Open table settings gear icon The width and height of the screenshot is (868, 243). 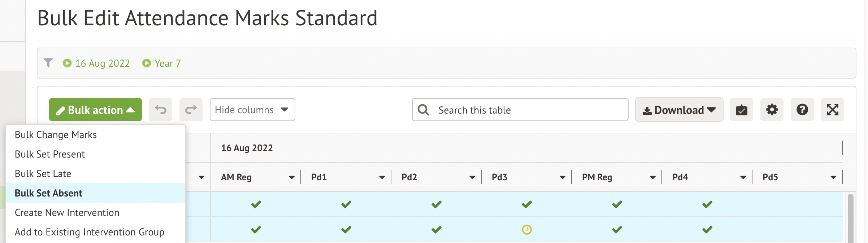(x=772, y=110)
